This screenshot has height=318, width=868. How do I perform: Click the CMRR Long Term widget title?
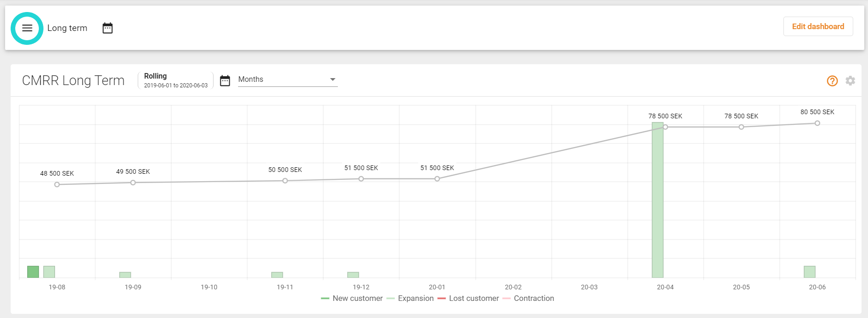coord(73,80)
